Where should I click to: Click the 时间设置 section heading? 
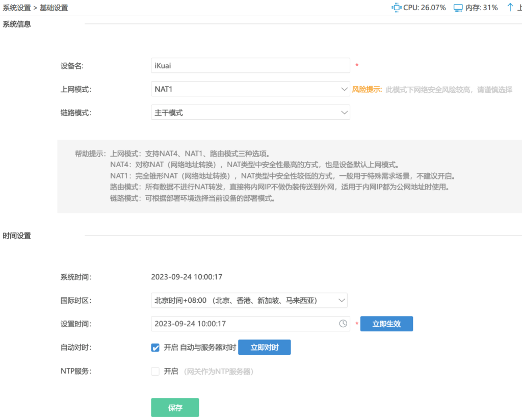coord(17,235)
